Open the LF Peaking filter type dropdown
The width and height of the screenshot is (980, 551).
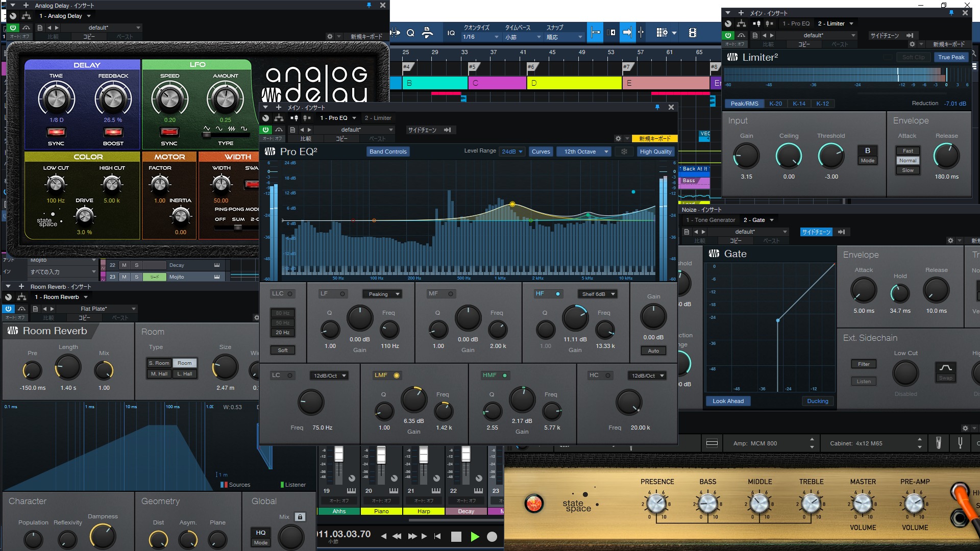tap(382, 294)
